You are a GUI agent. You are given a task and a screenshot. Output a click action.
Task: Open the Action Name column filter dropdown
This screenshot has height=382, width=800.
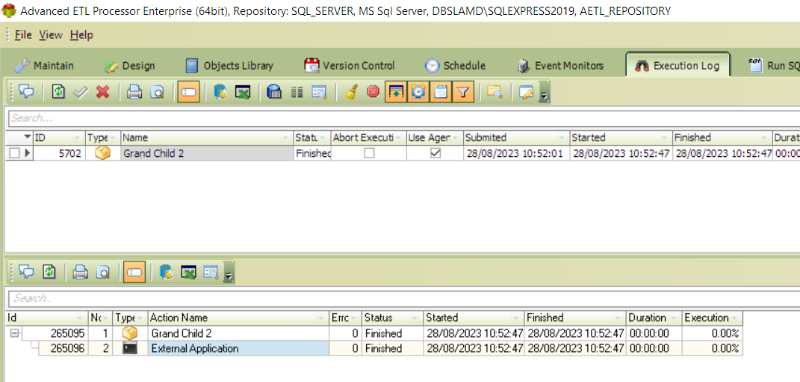pos(321,318)
